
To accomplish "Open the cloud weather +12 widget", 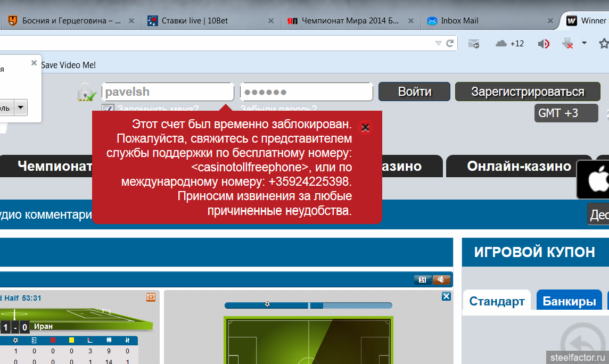I will [x=509, y=44].
